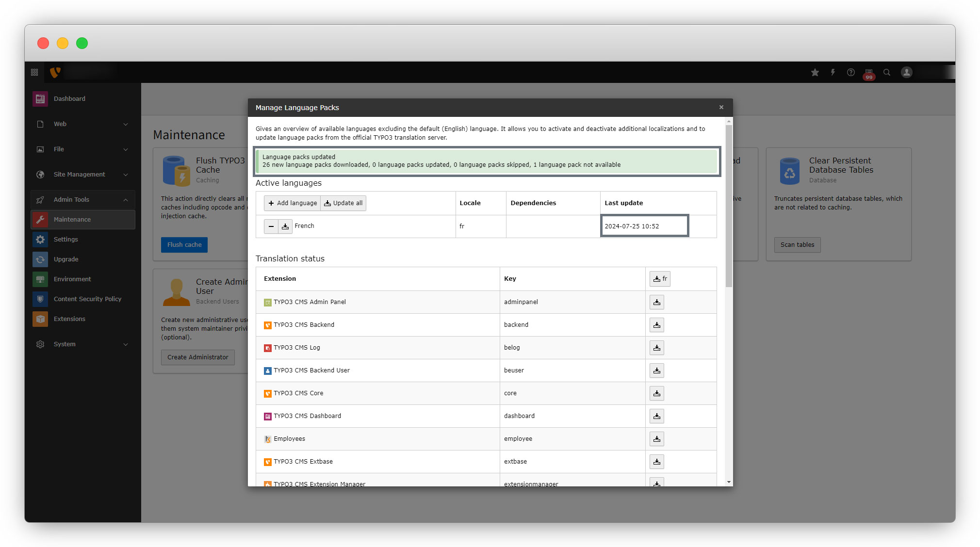Open Content Security Policy module
980x547 pixels.
(87, 299)
